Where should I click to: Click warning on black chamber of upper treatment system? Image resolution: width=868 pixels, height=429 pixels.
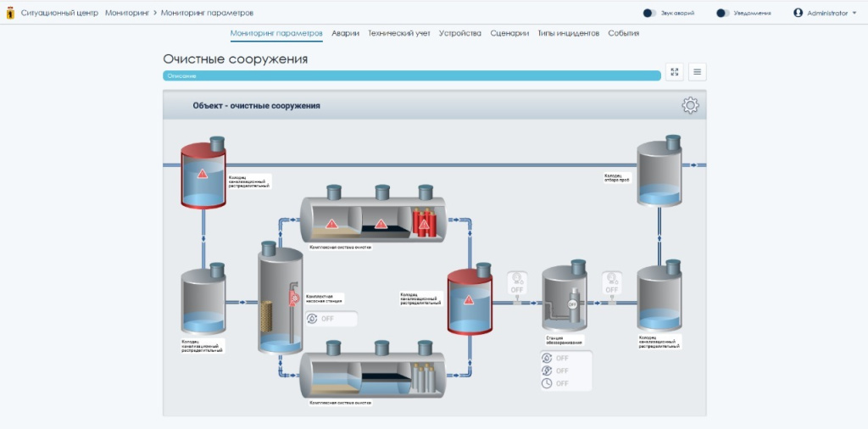pyautogui.click(x=381, y=224)
